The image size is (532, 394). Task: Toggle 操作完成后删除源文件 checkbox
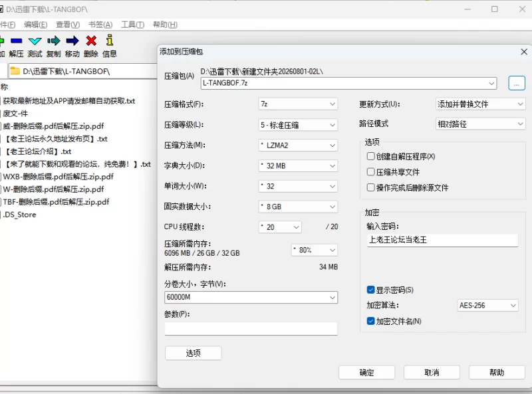370,187
